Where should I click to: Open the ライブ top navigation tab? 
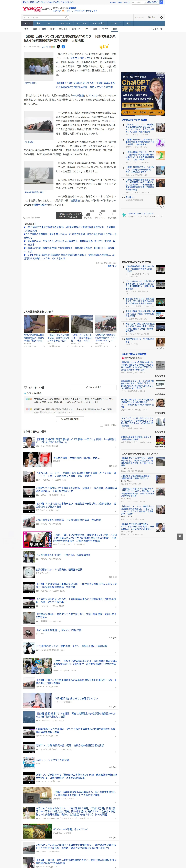pyautogui.click(x=49, y=24)
